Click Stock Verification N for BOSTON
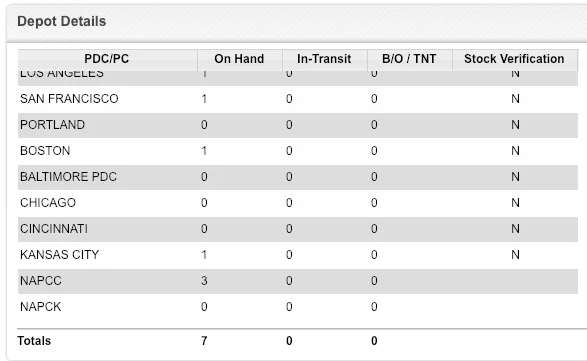Image resolution: width=587 pixels, height=361 pixels. pyautogui.click(x=515, y=151)
